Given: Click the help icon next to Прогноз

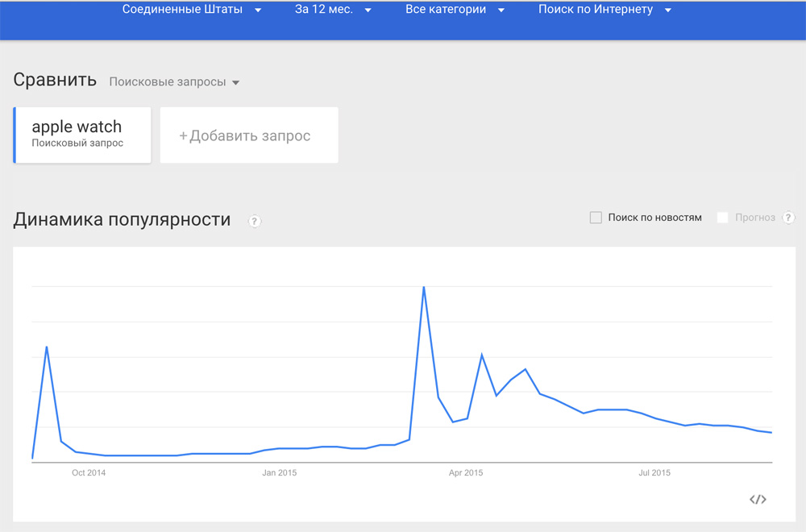Looking at the screenshot, I should point(788,218).
